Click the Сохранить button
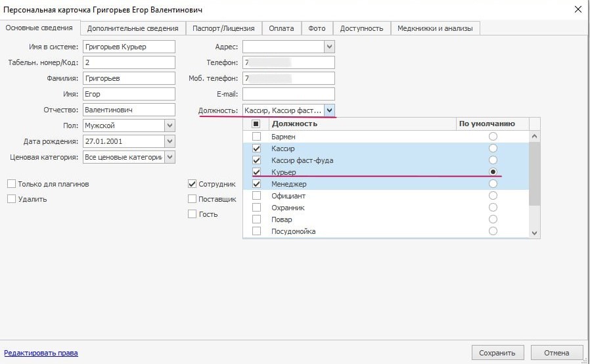This screenshot has width=590, height=364. 497,353
